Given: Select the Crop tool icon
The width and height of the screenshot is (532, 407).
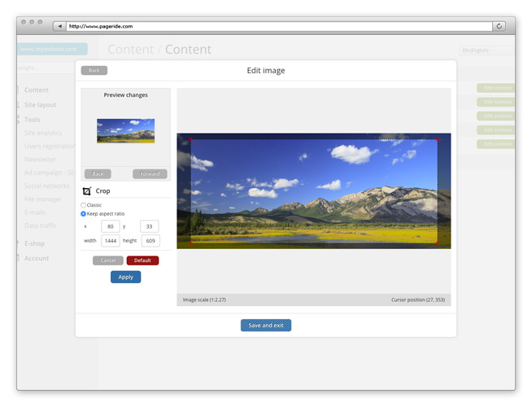Looking at the screenshot, I should pyautogui.click(x=87, y=191).
